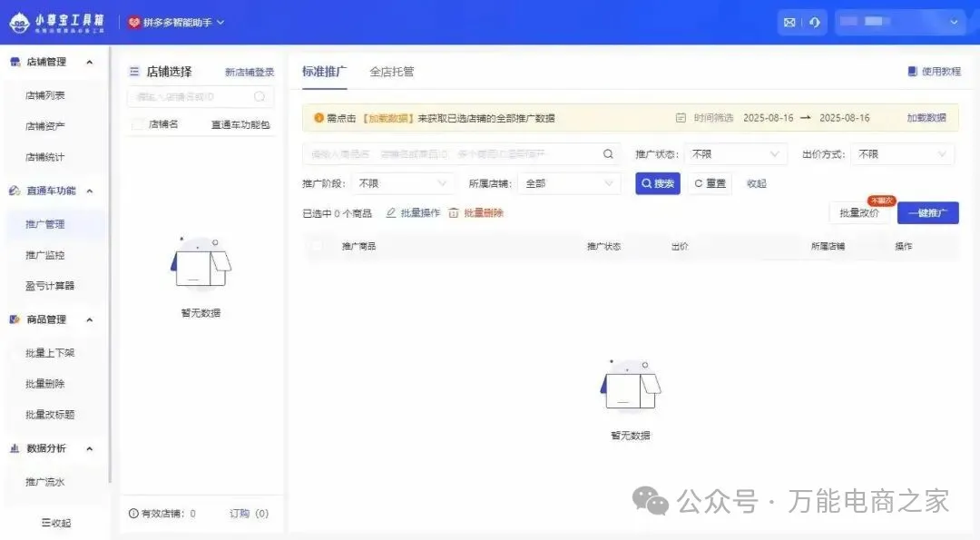This screenshot has width=980, height=540.
Task: Open the 推广状态 dropdown
Action: coord(735,154)
